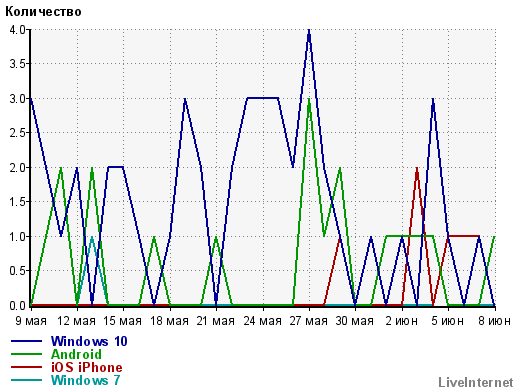520x392 pixels.
Task: Click the green Android legend line
Action: (x=26, y=354)
